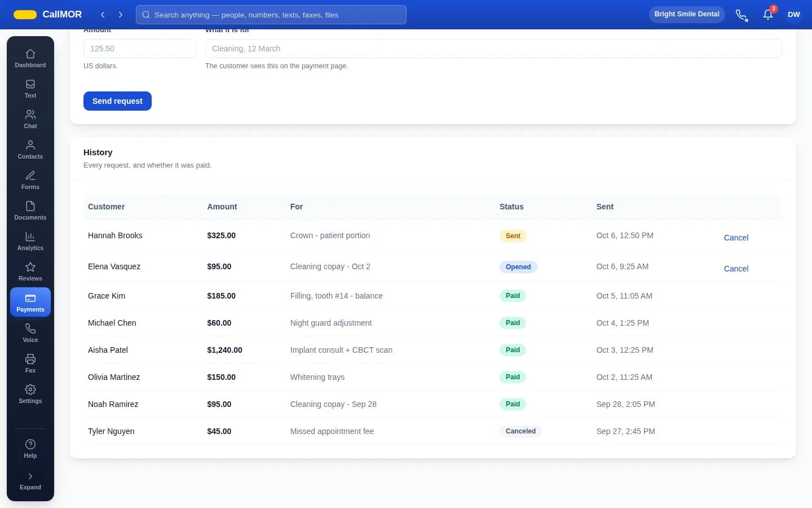Open Settings gear in sidebar

click(x=30, y=394)
